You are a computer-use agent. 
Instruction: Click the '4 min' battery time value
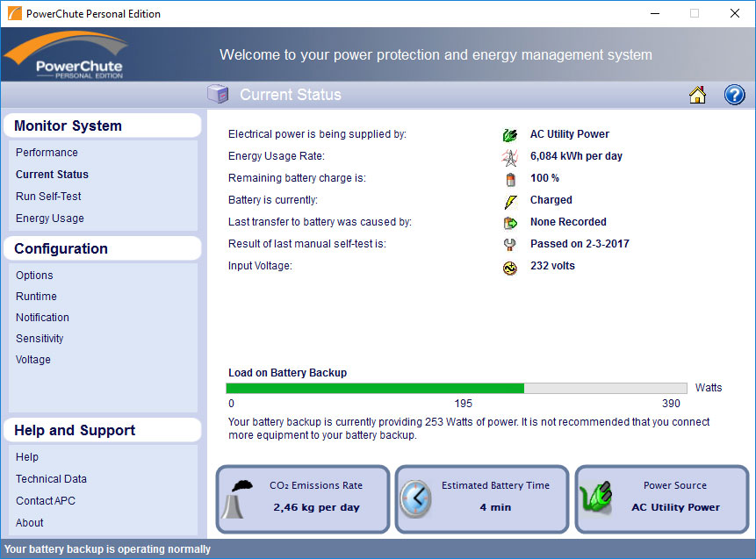click(495, 507)
